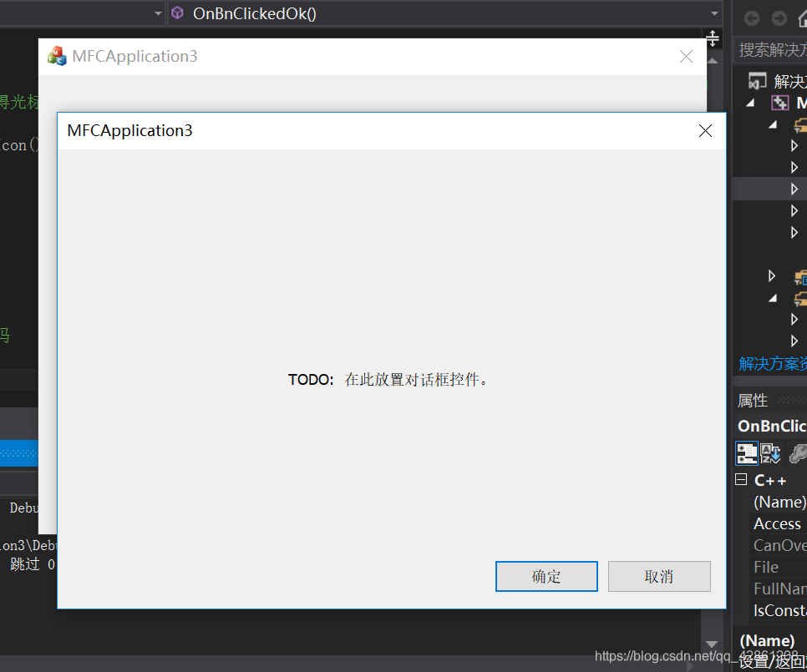Sort properties alphabetically
Image resolution: width=807 pixels, height=672 pixels.
click(770, 453)
